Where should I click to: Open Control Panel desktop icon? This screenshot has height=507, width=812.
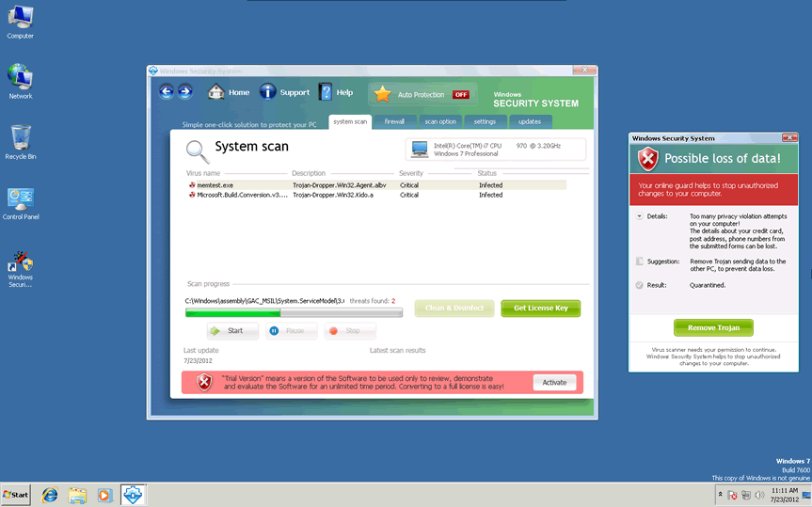[20, 201]
